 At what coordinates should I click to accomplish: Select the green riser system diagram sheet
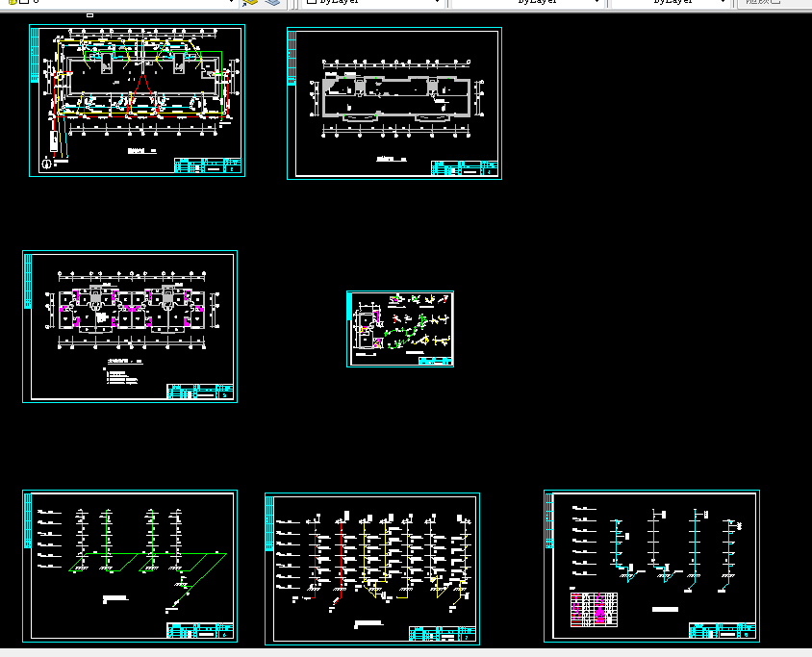coord(130,566)
